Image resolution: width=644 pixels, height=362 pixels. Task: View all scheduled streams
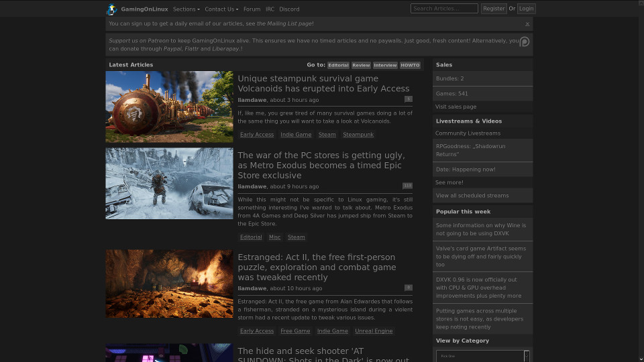click(x=472, y=196)
